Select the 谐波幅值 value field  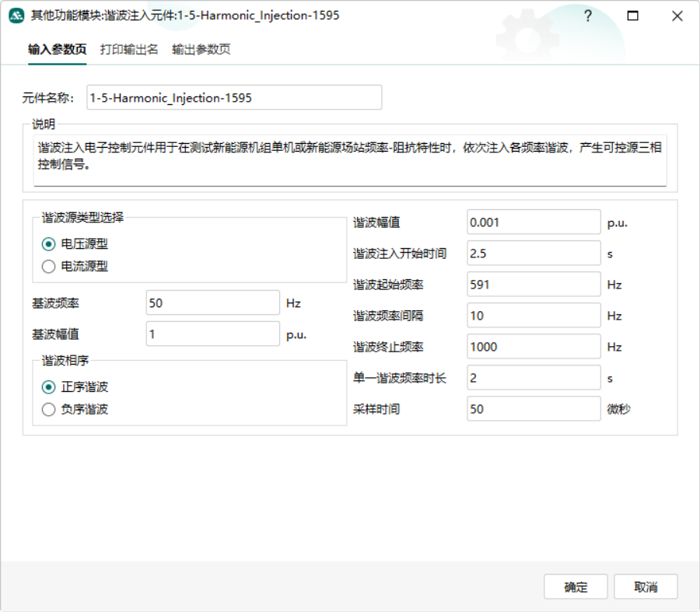click(534, 222)
